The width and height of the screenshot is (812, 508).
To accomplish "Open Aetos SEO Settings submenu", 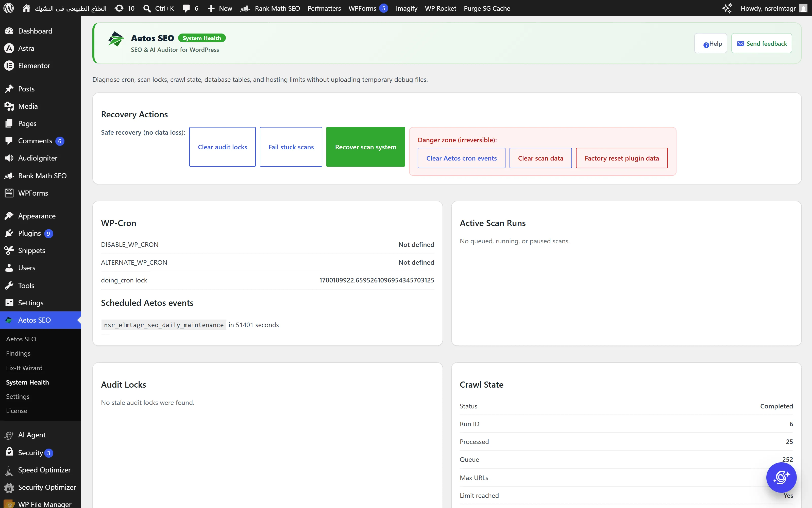I will tap(18, 396).
